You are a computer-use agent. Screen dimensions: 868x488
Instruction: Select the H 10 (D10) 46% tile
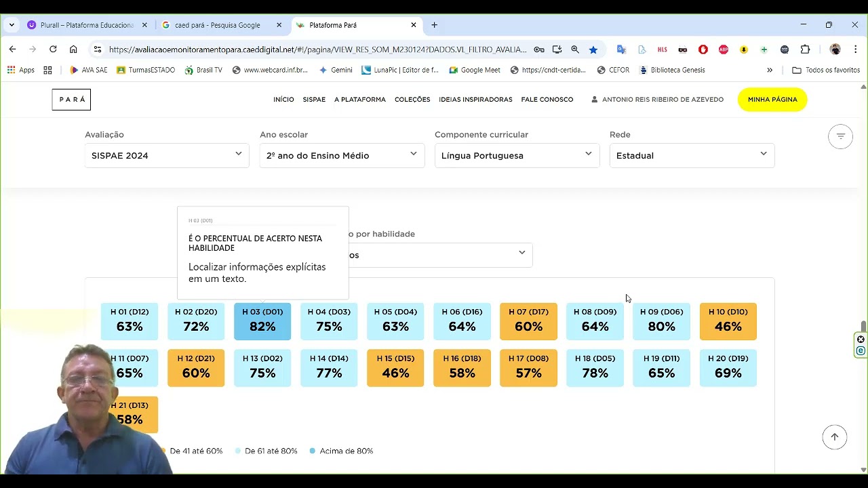click(x=728, y=321)
